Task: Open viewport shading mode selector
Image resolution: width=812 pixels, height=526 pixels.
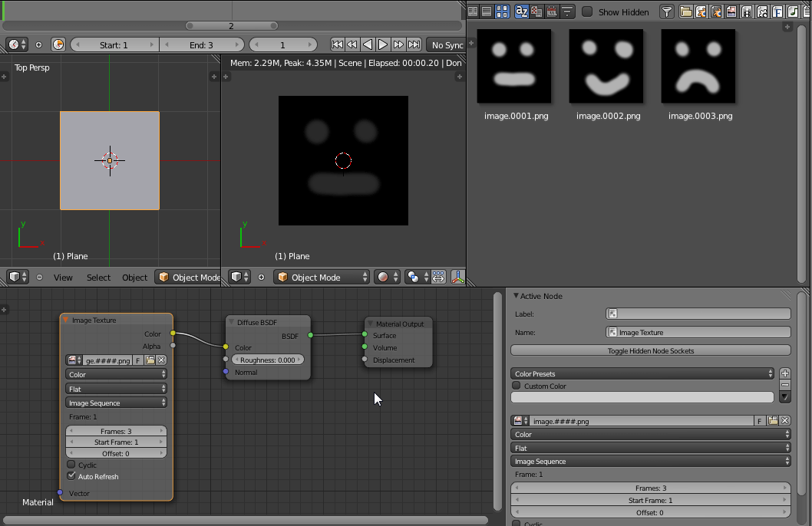Action: pyautogui.click(x=388, y=278)
